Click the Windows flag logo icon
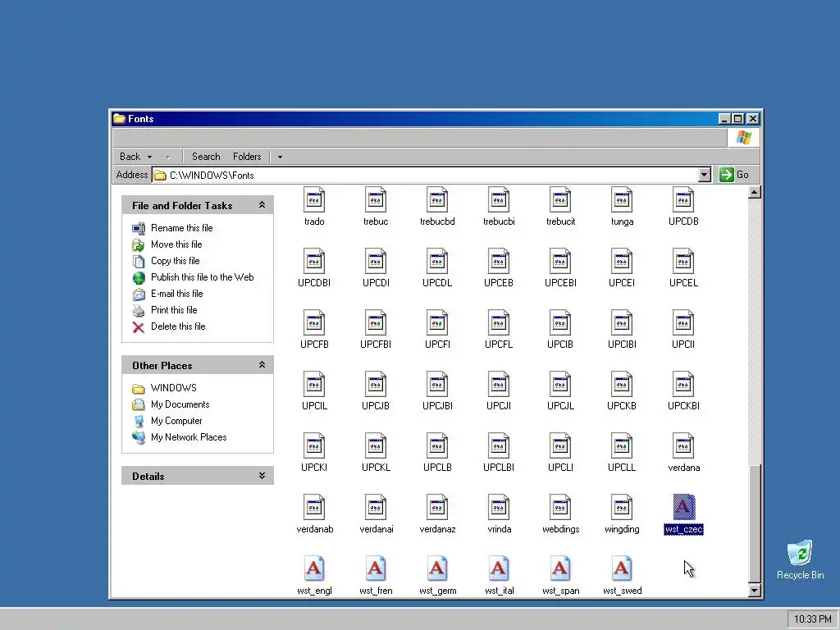The image size is (840, 630). point(743,138)
